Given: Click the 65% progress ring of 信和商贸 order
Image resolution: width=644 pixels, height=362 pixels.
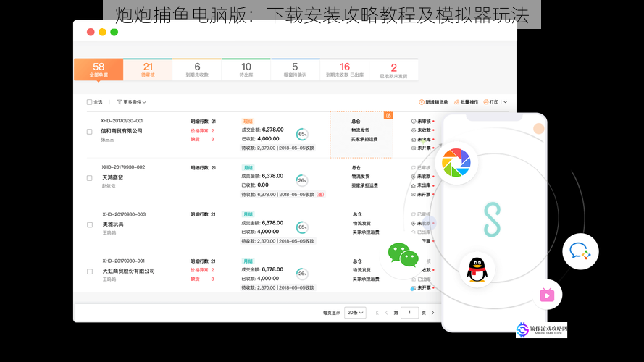Looking at the screenshot, I should pyautogui.click(x=302, y=134).
